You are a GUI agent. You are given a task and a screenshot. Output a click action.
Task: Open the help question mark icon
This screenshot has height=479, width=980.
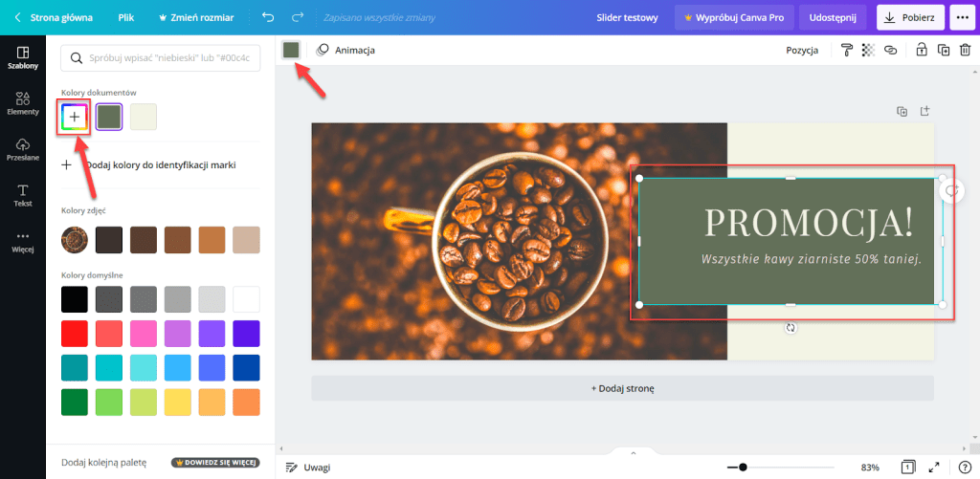click(x=965, y=467)
